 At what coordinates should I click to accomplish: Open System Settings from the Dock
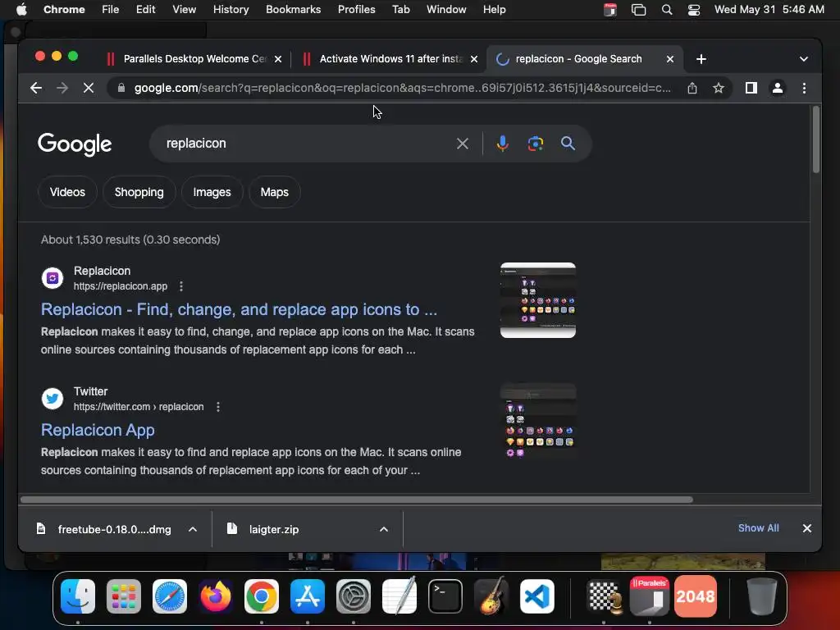click(x=354, y=596)
